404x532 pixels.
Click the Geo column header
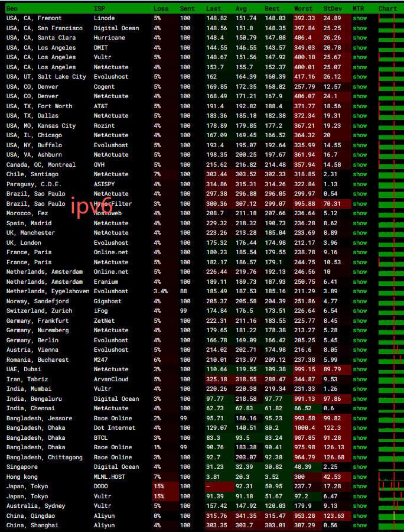[x=12, y=9]
